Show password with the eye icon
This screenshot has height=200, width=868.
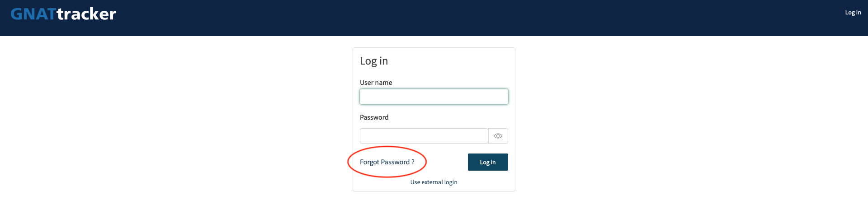(x=498, y=136)
